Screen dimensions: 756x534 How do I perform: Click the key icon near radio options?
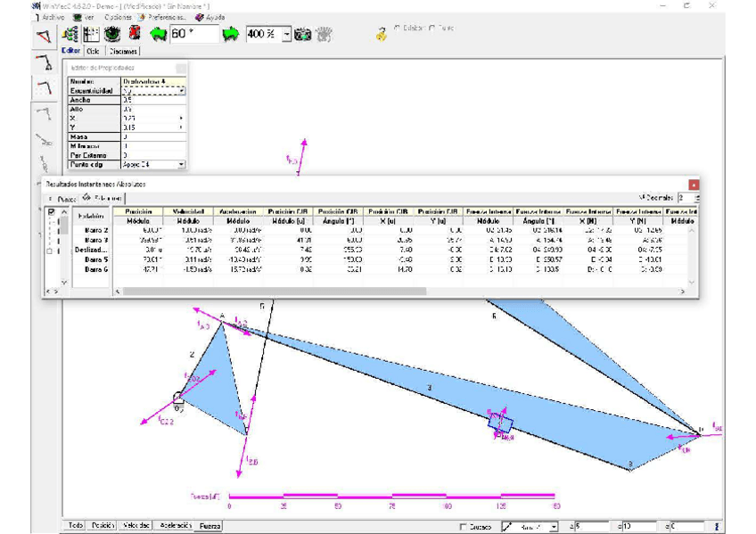pos(381,32)
